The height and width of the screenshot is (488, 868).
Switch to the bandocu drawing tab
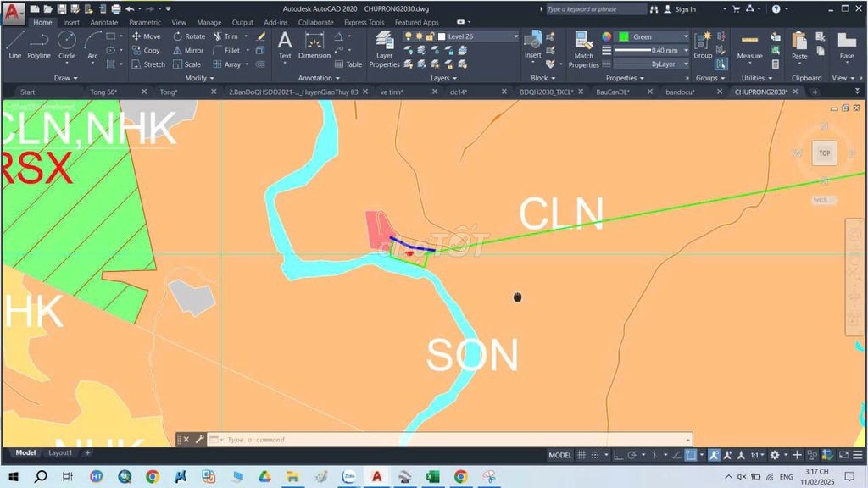680,91
